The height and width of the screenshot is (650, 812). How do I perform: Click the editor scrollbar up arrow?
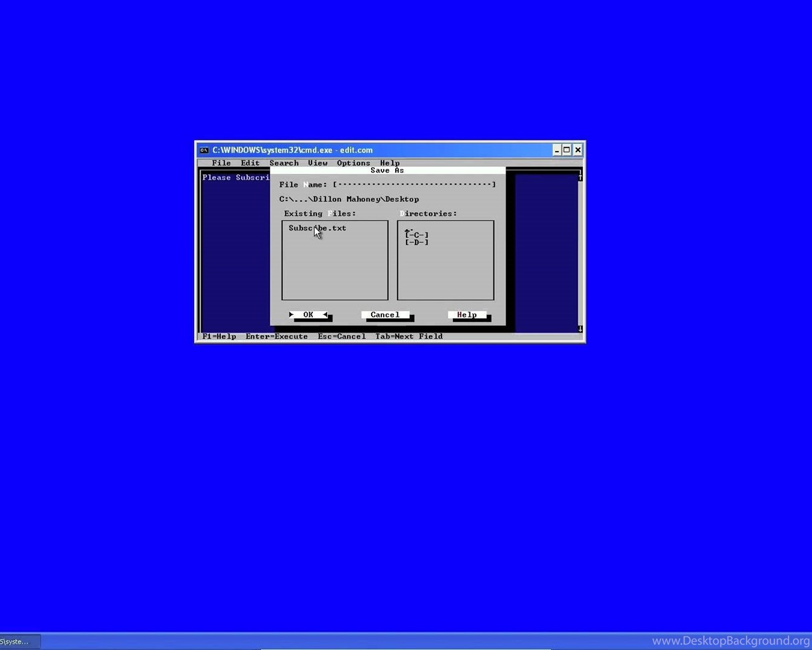(x=580, y=178)
